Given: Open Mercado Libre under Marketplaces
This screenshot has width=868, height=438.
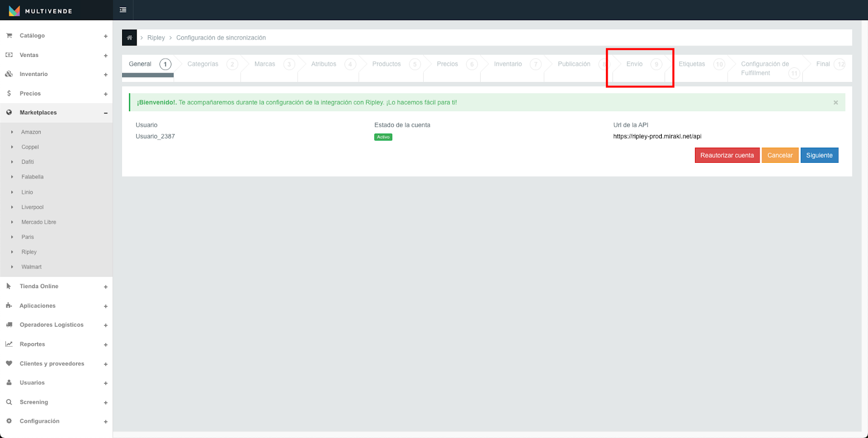Looking at the screenshot, I should 39,222.
